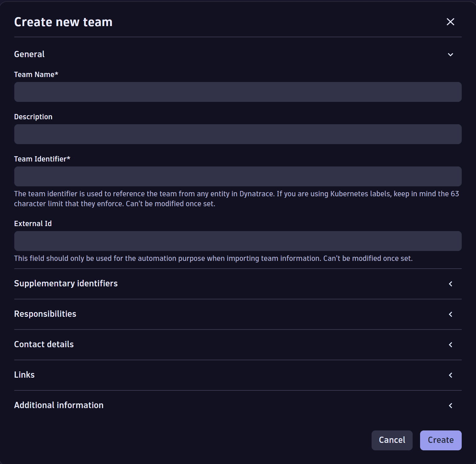Select the Create new team dialog title
The image size is (476, 464).
(63, 22)
